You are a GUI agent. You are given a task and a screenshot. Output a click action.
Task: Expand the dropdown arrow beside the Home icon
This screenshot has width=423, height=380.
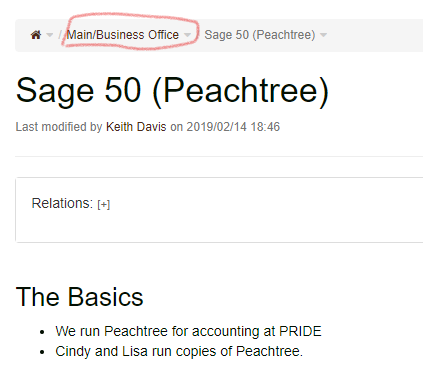coord(50,35)
